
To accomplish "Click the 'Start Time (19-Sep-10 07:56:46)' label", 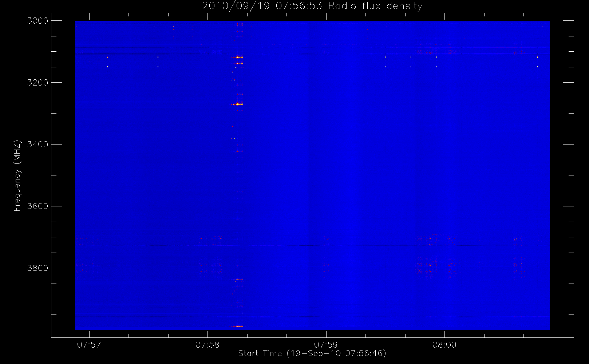I will click(312, 353).
